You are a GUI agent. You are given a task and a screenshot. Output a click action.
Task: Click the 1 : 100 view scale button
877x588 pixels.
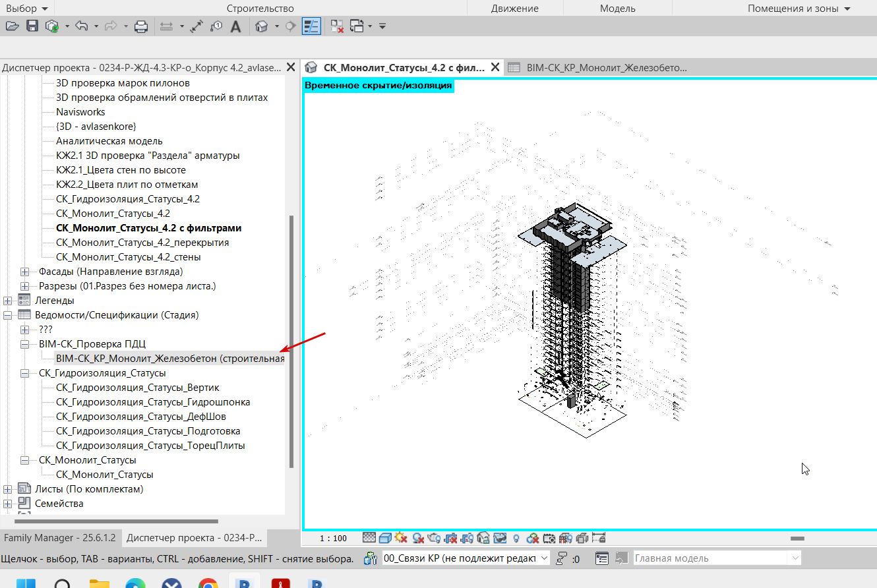[x=333, y=539]
